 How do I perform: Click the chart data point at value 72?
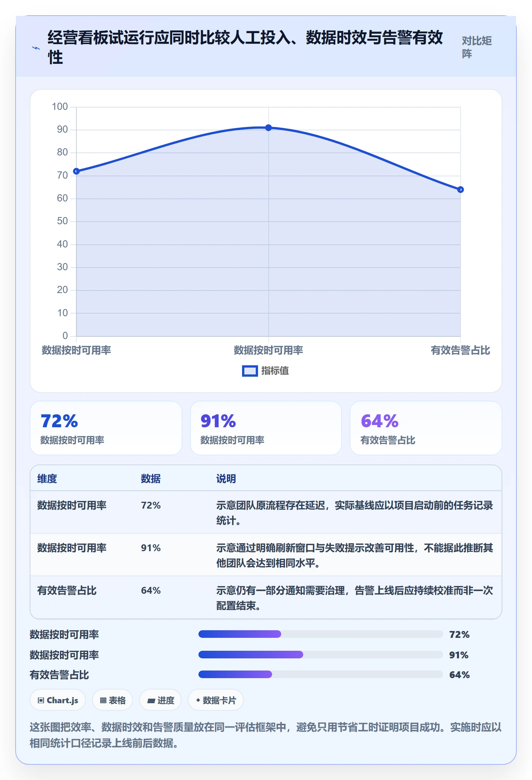76,171
